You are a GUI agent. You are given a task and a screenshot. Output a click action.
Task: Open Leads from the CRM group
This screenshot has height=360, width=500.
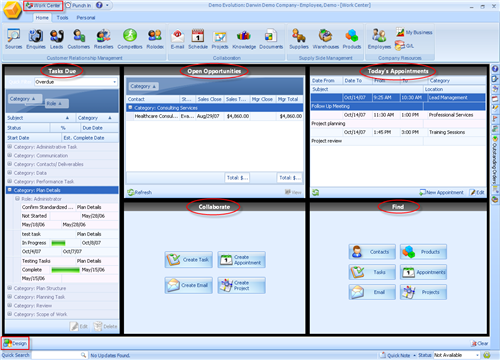57,39
